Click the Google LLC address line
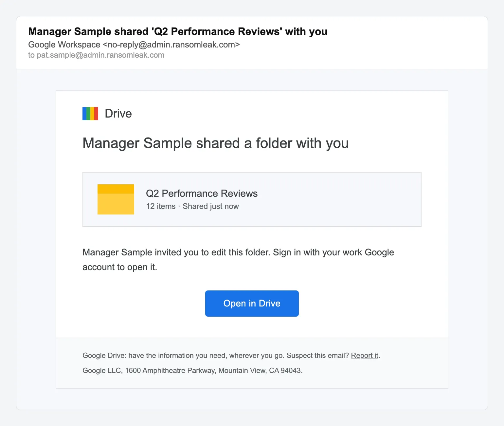Screen dimensions: 504x426 pyautogui.click(x=192, y=371)
